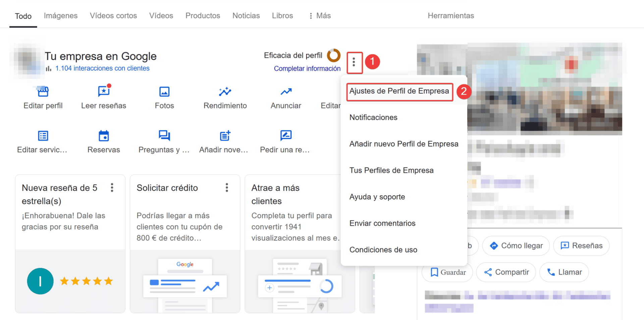This screenshot has height=320, width=644.
Task: Open the Editar perfil icon
Action: [x=43, y=91]
